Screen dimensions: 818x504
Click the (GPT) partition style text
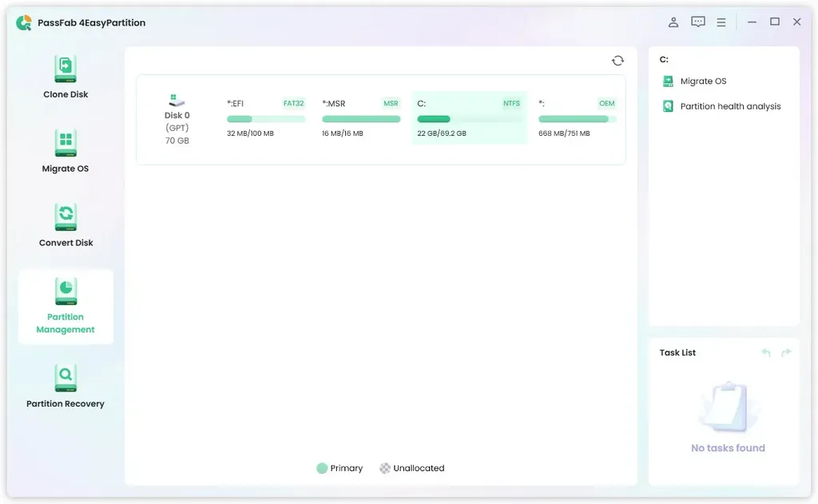point(177,128)
